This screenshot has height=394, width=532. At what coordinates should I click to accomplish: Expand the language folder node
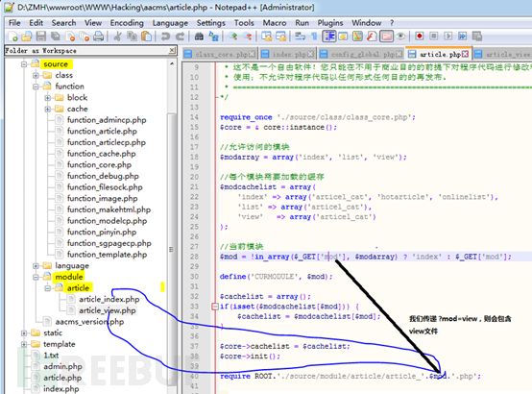point(36,265)
